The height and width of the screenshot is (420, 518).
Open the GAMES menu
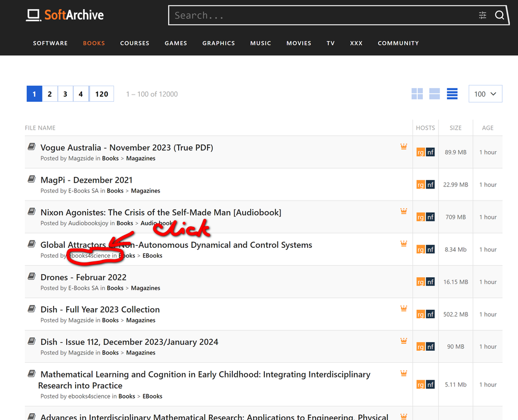(x=176, y=43)
